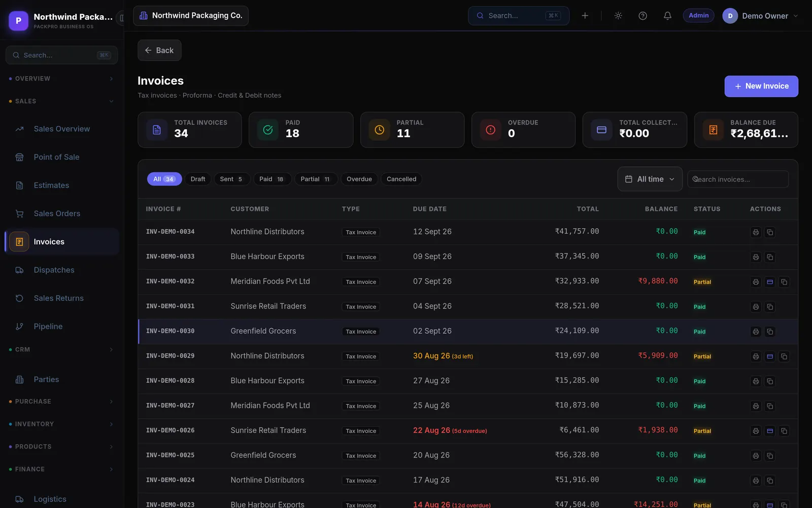The image size is (812, 508).
Task: Collapse the sidebar panel toggle
Action: tap(121, 18)
